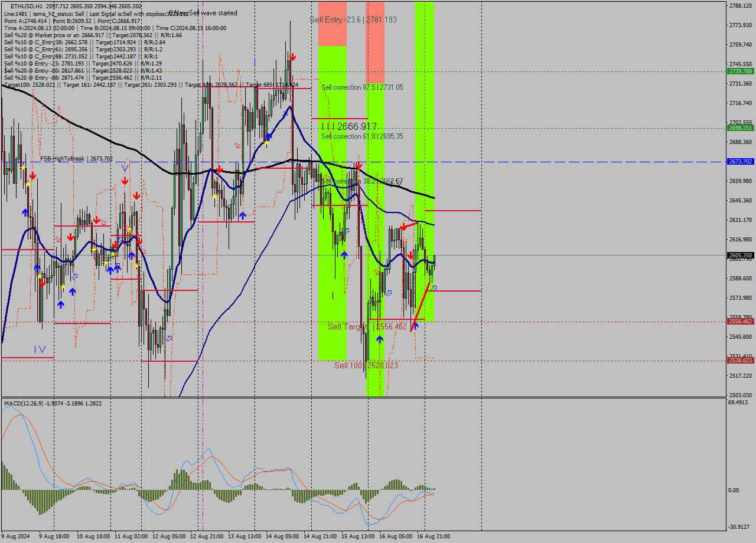Click the 'Sell correction 61.8 | 2695.35' label
The height and width of the screenshot is (543, 756).
click(362, 136)
